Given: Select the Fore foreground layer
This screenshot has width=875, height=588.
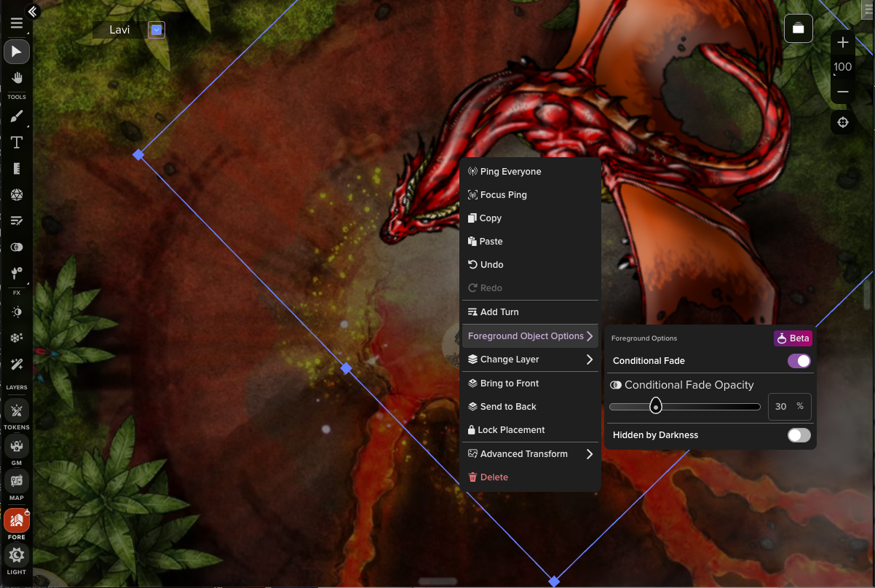Looking at the screenshot, I should [x=16, y=520].
